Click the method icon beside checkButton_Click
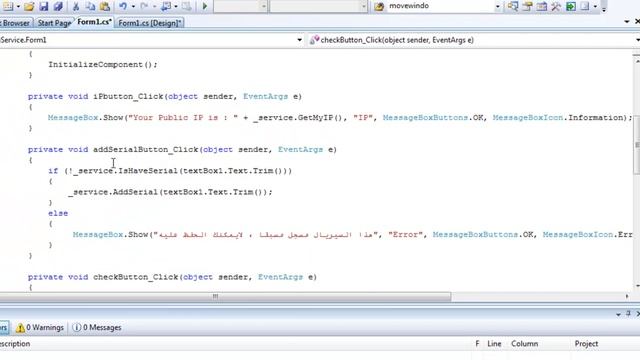 click(314, 40)
